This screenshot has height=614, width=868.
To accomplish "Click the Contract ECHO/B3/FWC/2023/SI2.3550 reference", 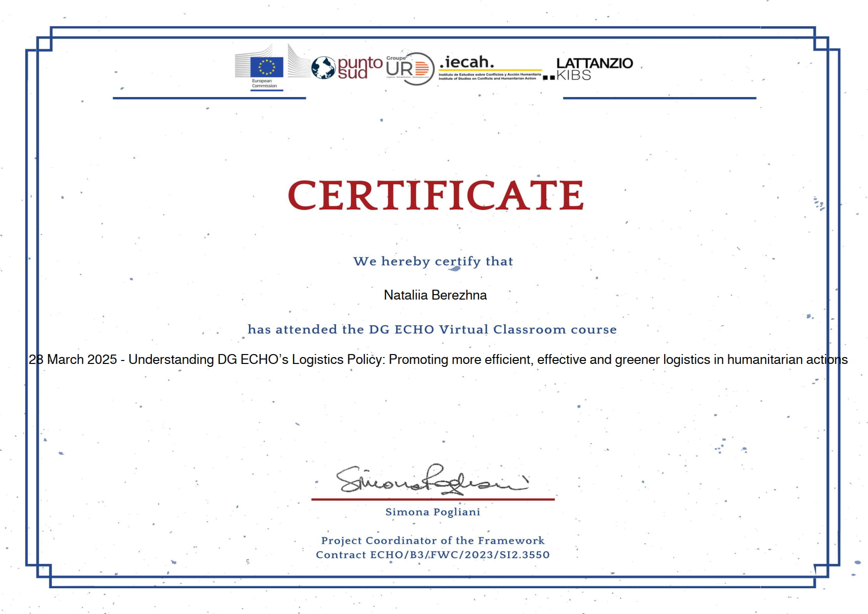I will (x=433, y=555).
